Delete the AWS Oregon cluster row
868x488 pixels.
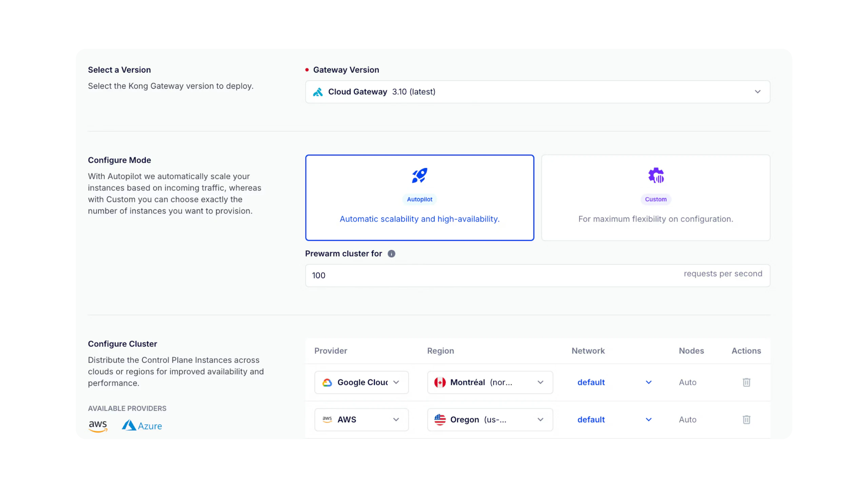pos(746,420)
